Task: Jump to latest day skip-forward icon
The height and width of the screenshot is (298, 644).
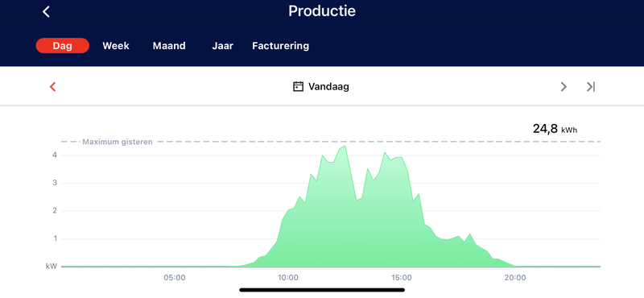Action: [x=591, y=87]
